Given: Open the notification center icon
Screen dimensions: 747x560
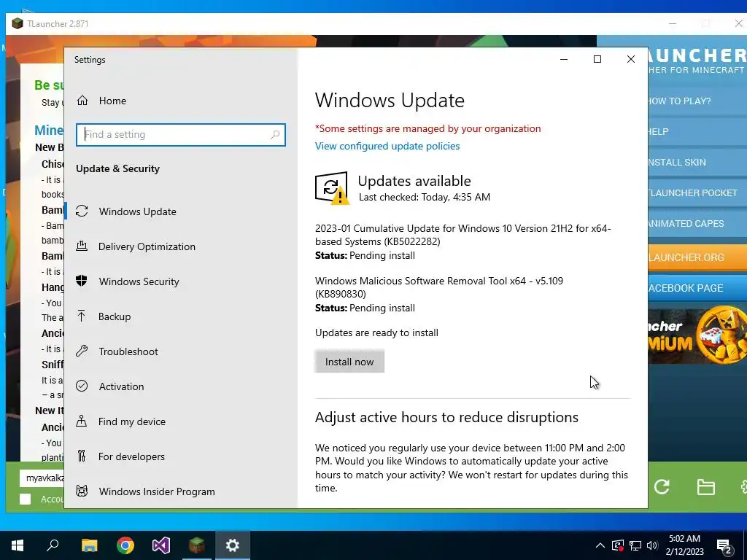Looking at the screenshot, I should click(724, 547).
